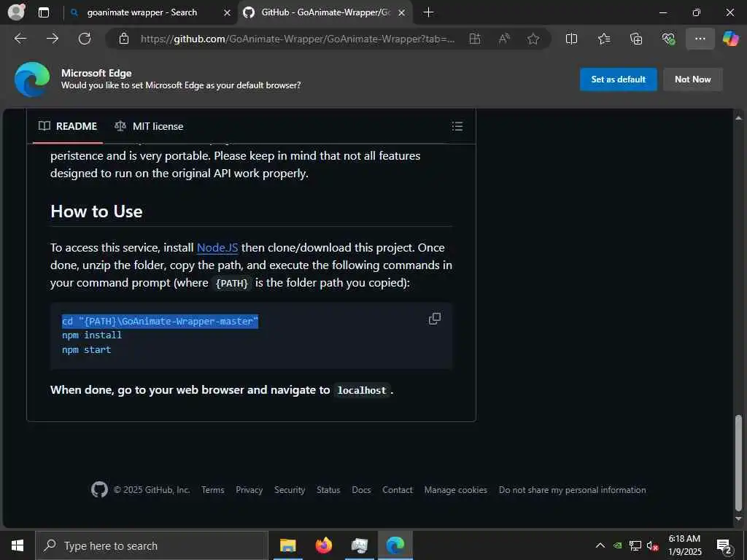Click the npm start line
747x560 pixels.
pyautogui.click(x=86, y=349)
